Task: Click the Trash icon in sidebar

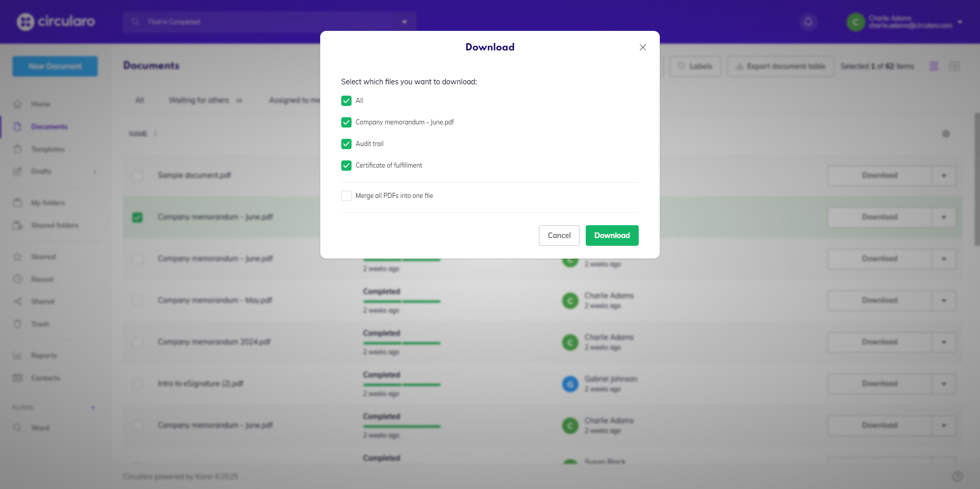Action: pos(17,324)
